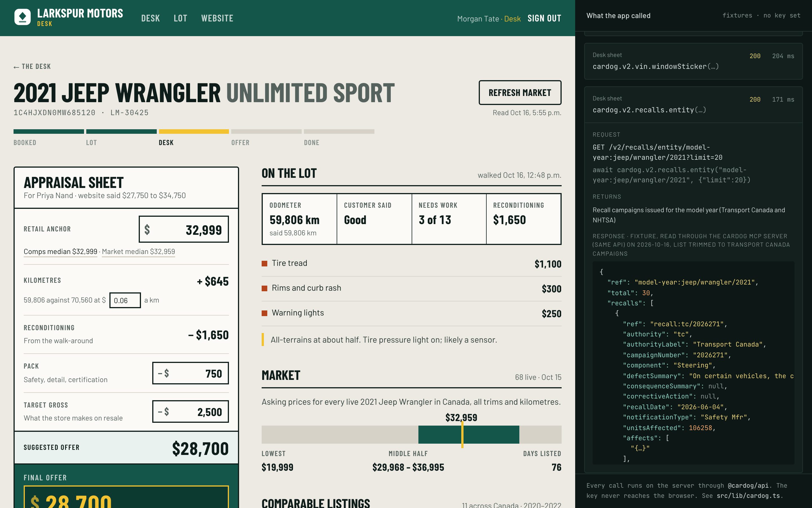The height and width of the screenshot is (508, 812).
Task: Click the Needs Work 3 of 13 tile
Action: pyautogui.click(x=449, y=219)
